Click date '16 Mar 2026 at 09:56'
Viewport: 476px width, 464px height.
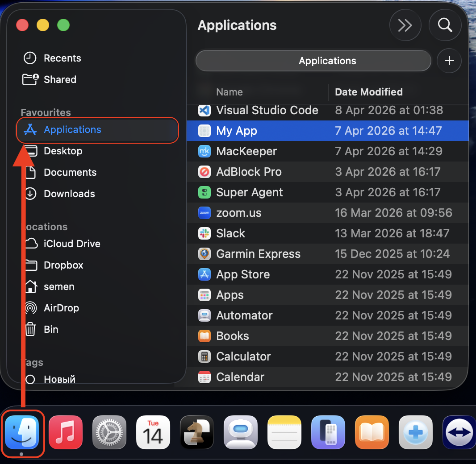393,213
